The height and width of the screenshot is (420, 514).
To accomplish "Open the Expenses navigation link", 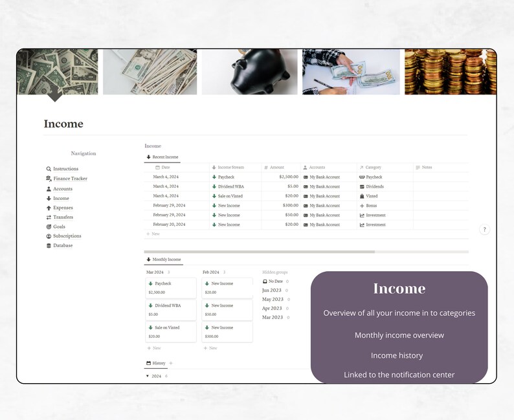I will 63,208.
